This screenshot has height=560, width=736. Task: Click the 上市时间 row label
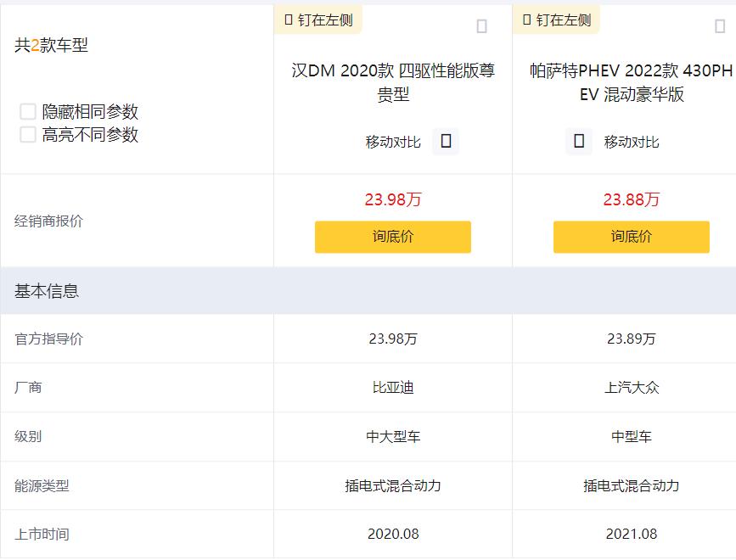tap(42, 534)
